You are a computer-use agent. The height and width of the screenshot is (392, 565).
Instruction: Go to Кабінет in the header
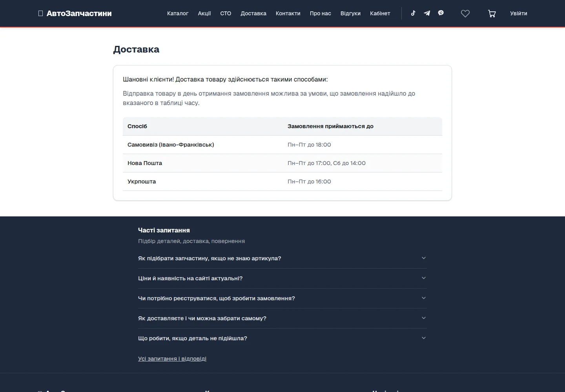point(380,13)
